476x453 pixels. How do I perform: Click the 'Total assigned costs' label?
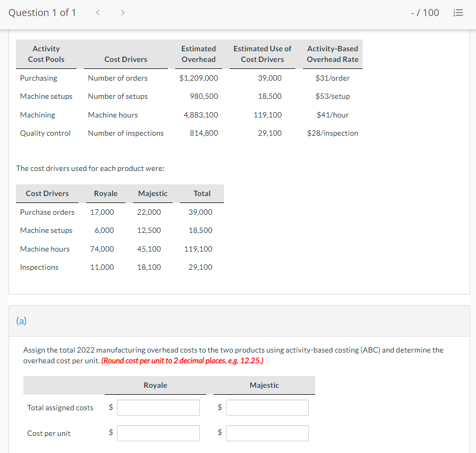[x=60, y=408]
